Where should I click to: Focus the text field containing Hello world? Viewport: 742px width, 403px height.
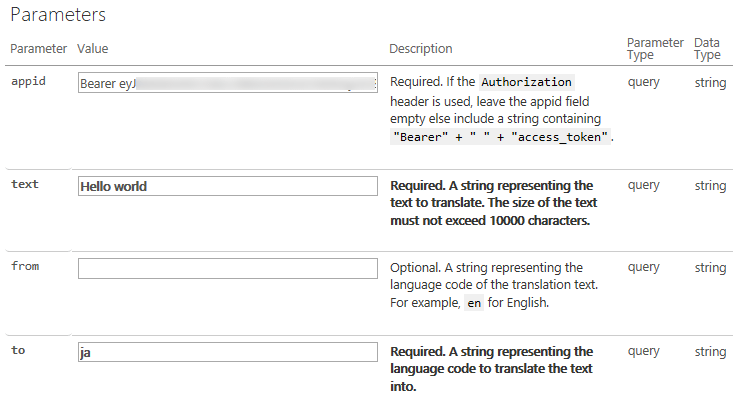[x=227, y=186]
